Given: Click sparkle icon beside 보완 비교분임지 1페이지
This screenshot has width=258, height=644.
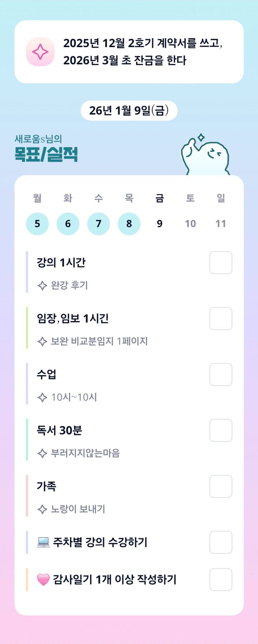Looking at the screenshot, I should point(42,341).
